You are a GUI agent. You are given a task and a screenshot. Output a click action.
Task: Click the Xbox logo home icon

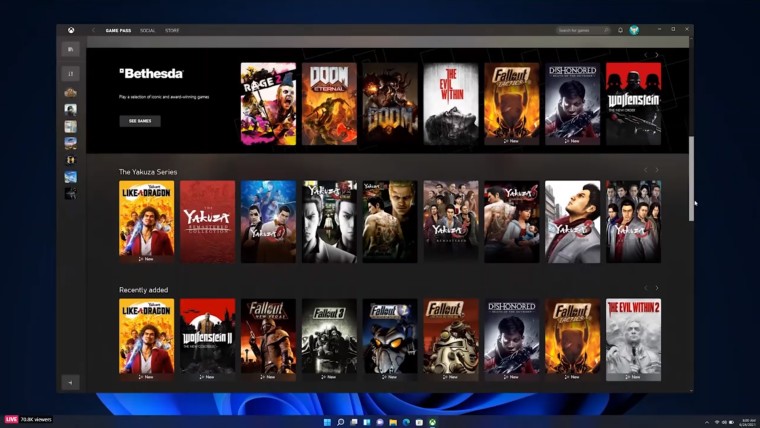tap(71, 30)
